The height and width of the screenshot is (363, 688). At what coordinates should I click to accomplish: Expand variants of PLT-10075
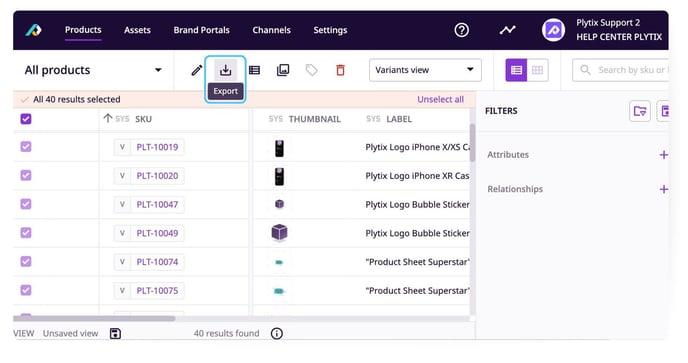pyautogui.click(x=122, y=291)
